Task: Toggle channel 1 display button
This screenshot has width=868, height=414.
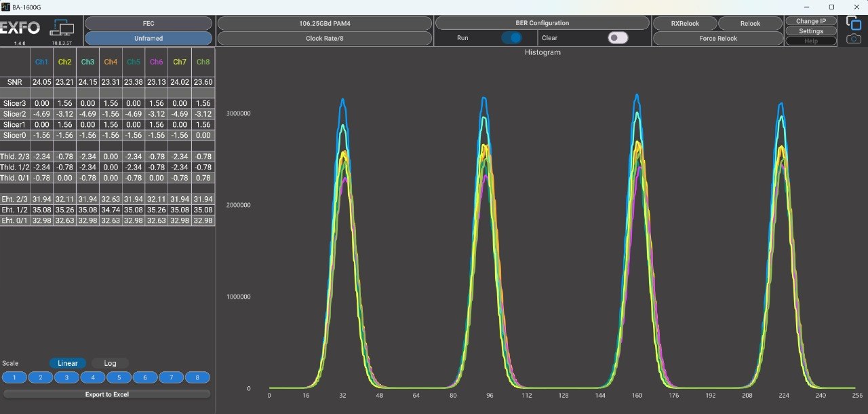Action: (x=14, y=377)
